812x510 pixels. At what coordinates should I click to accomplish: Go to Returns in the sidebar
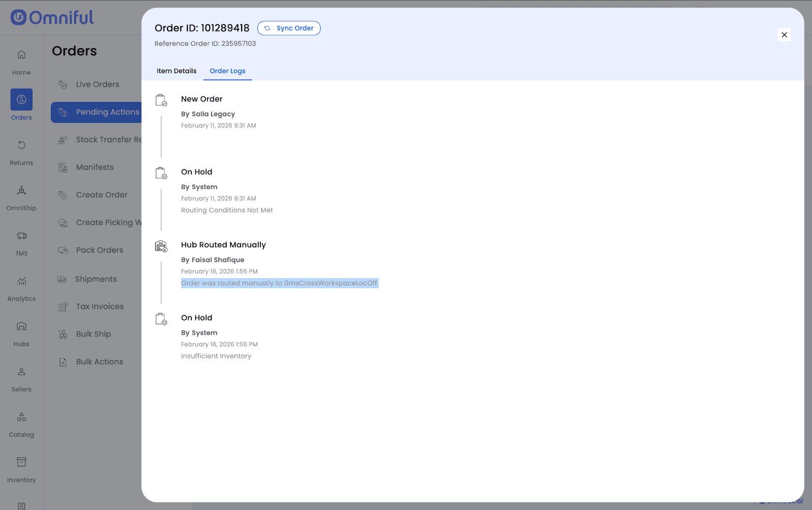tap(21, 146)
